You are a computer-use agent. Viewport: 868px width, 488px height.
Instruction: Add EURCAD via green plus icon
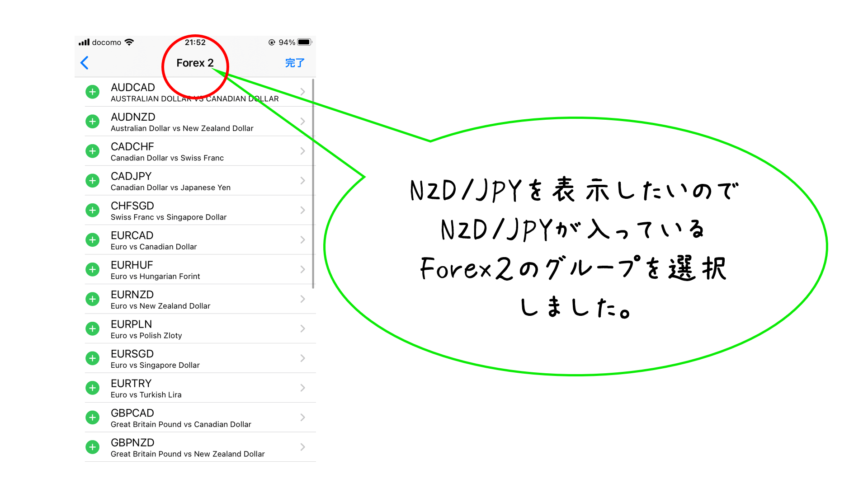[x=92, y=240]
